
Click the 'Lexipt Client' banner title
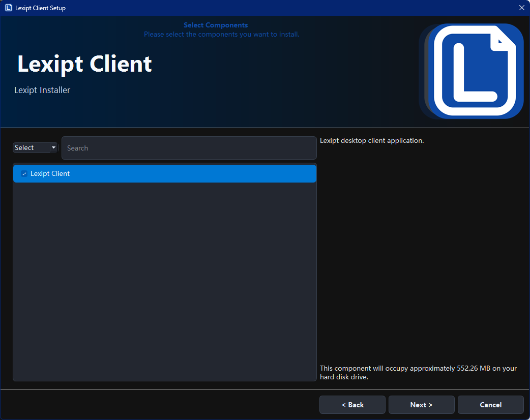coord(84,64)
